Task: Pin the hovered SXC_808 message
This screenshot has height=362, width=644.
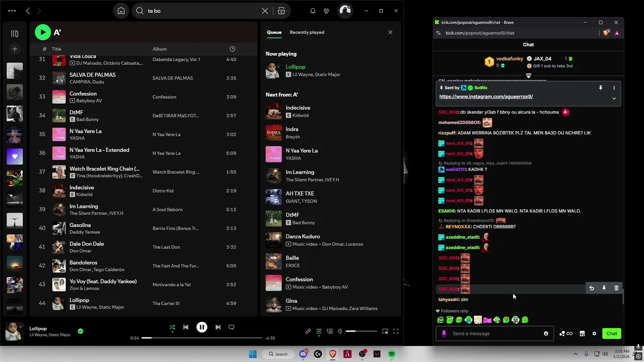Action: click(x=604, y=288)
